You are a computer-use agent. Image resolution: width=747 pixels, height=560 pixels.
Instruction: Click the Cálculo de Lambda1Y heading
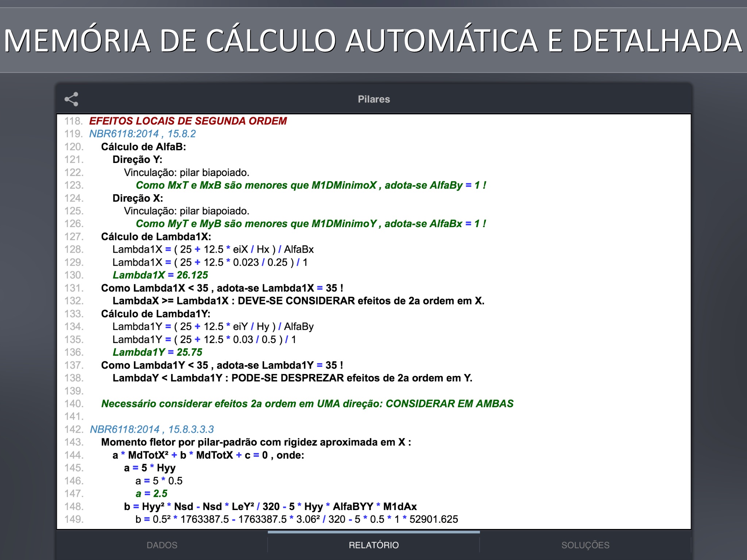coord(155,314)
